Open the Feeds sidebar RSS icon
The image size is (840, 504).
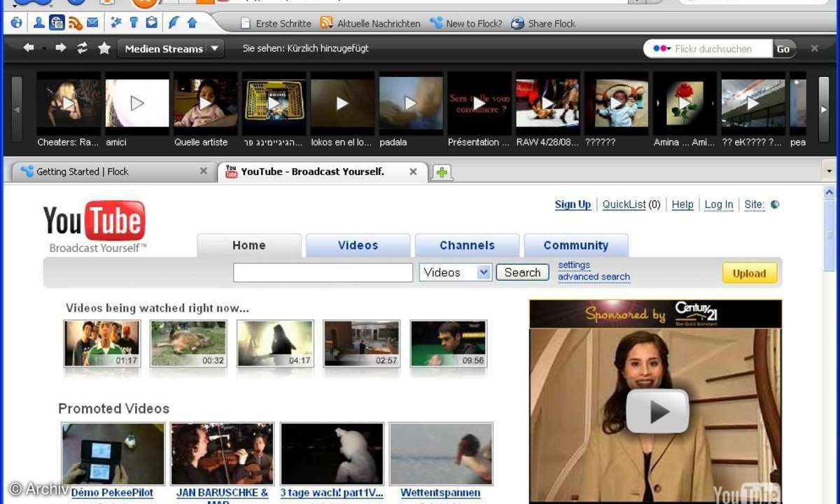click(x=76, y=23)
